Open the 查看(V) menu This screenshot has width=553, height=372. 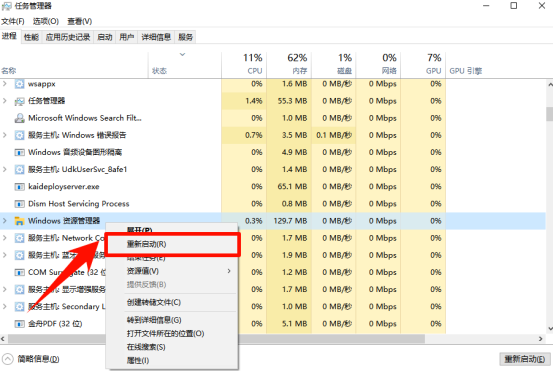click(x=80, y=21)
